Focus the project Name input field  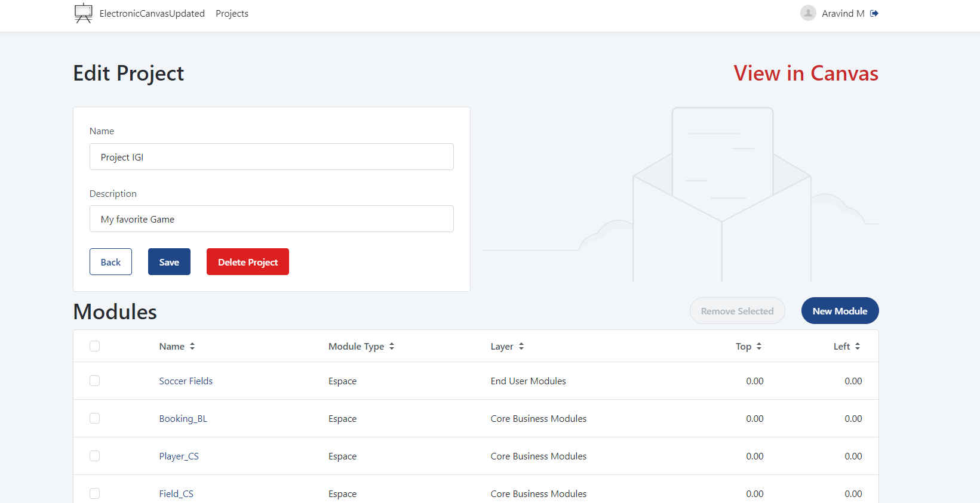click(x=271, y=157)
